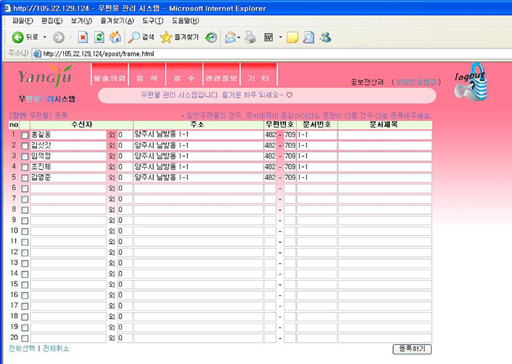Check the checkbox for row 4
512x364 pixels.
point(25,167)
